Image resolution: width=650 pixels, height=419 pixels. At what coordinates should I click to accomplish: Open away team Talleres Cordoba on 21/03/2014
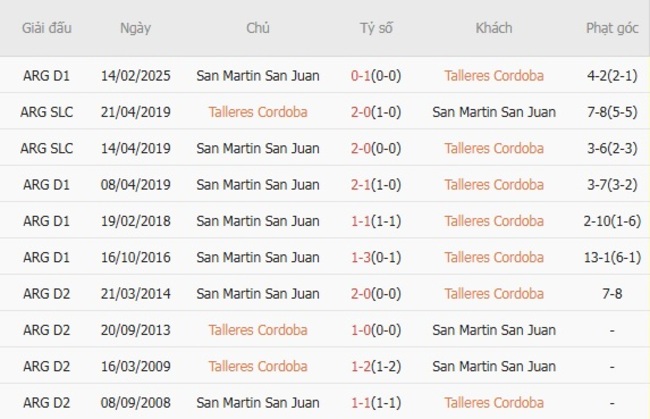pos(494,294)
